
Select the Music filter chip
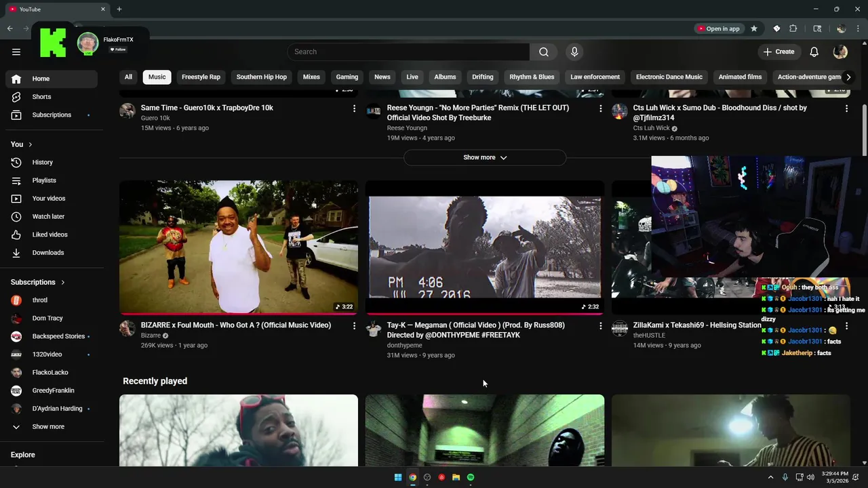157,77
